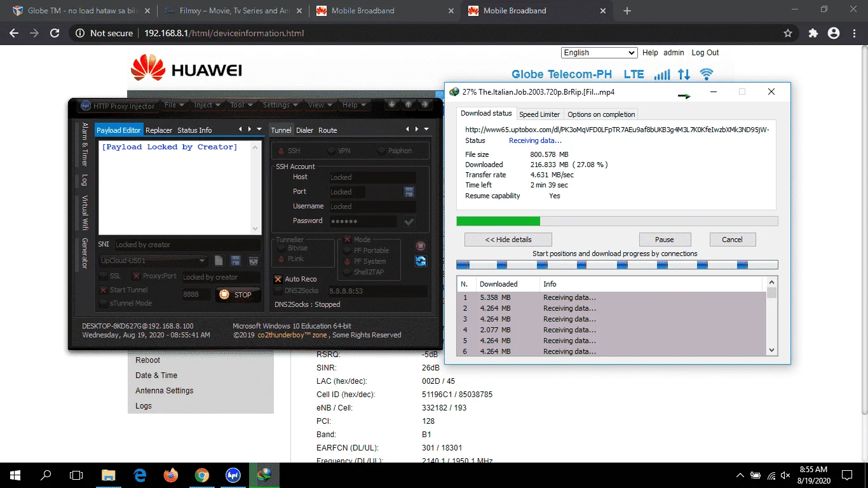868x488 pixels.
Task: Click the green download progress bar
Action: [617, 221]
